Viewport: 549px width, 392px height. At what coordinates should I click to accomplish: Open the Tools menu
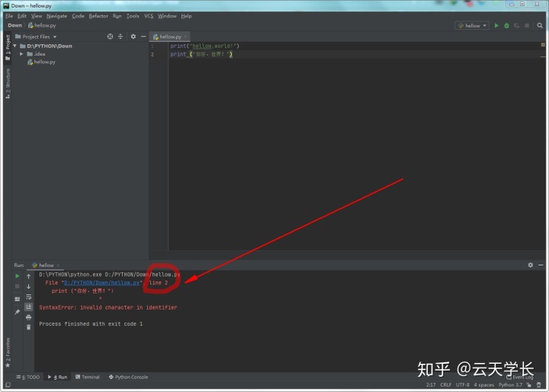[133, 16]
